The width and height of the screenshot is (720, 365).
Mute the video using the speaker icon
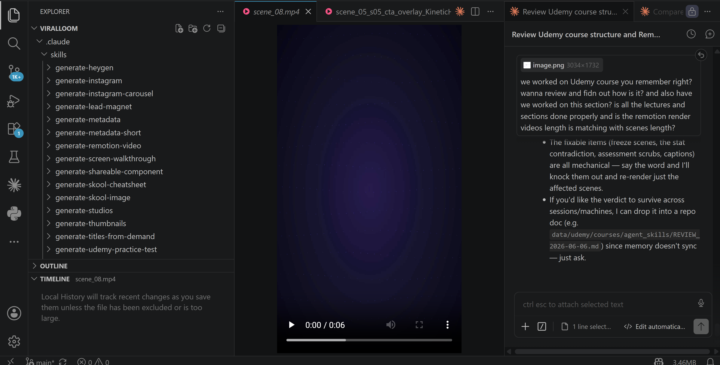pyautogui.click(x=391, y=325)
